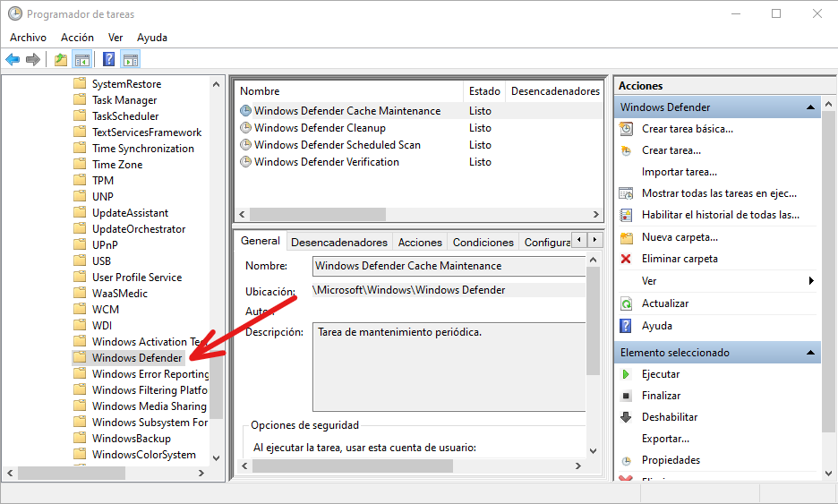838x504 pixels.
Task: Click the Habilitar el historial icon
Action: coord(626,215)
